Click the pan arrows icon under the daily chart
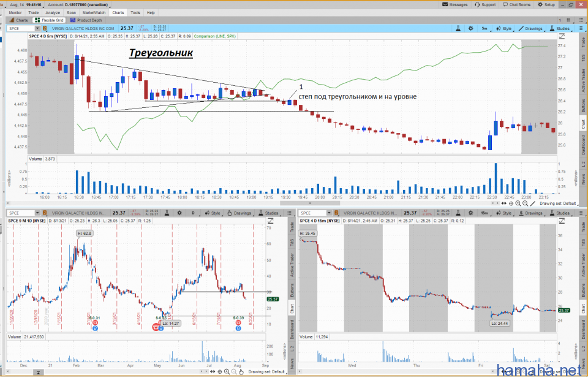The width and height of the screenshot is (588, 377). [x=213, y=371]
